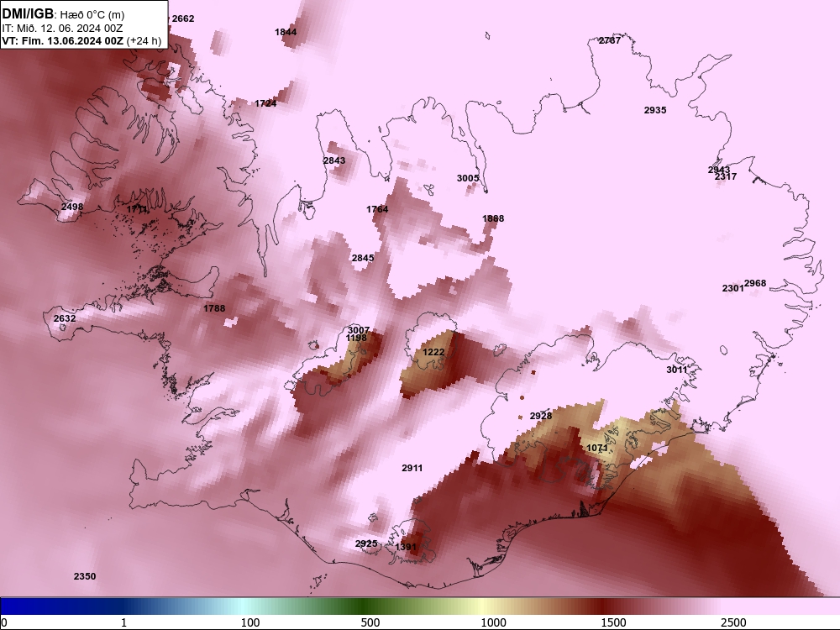Select the 2935 value on the map
Screen dimensions: 840x630
(x=655, y=110)
